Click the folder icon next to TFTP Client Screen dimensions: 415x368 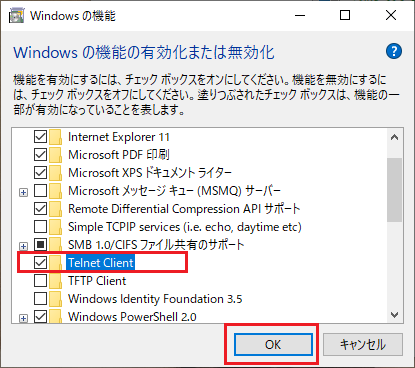(x=55, y=281)
